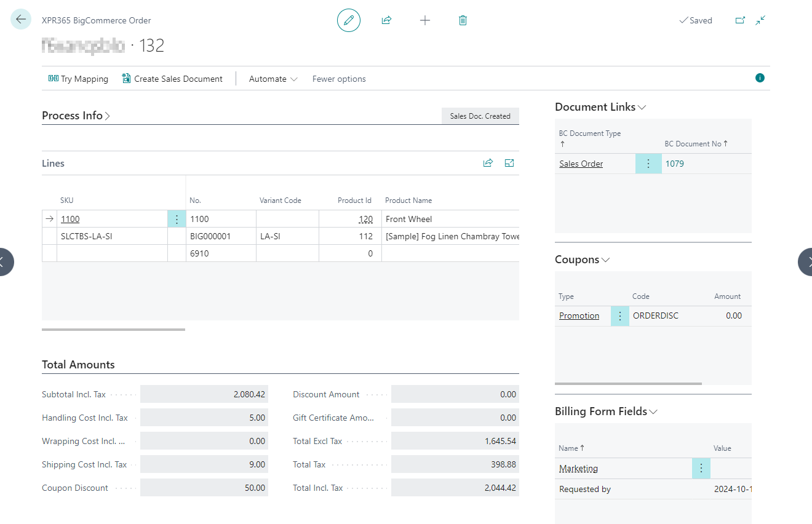This screenshot has width=812, height=524.
Task: Open page in new window icon
Action: [x=741, y=20]
